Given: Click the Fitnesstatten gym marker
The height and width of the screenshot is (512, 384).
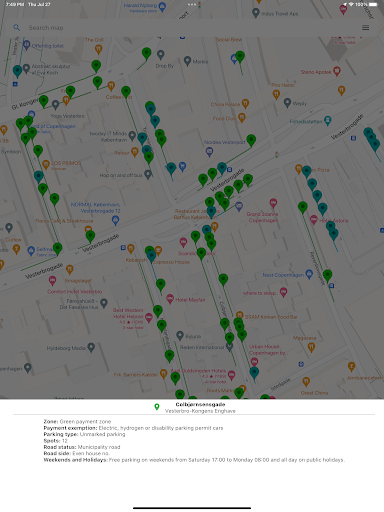Looking at the screenshot, I should coord(328,120).
